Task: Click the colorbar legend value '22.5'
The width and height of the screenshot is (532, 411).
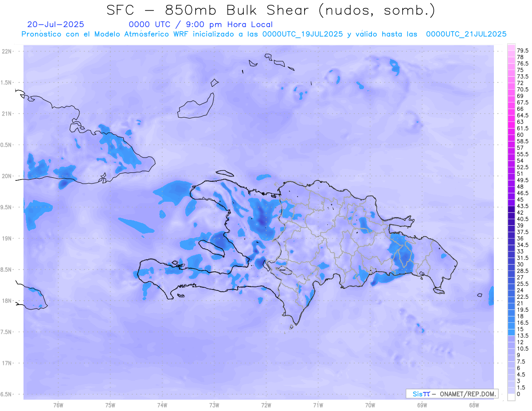Action: click(x=523, y=297)
